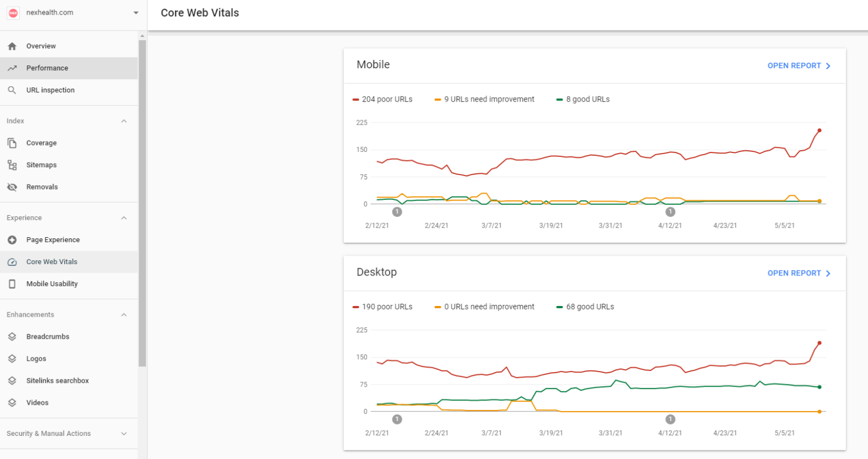This screenshot has height=459, width=868.
Task: Expand the Security & Manual Actions section
Action: pyautogui.click(x=124, y=434)
